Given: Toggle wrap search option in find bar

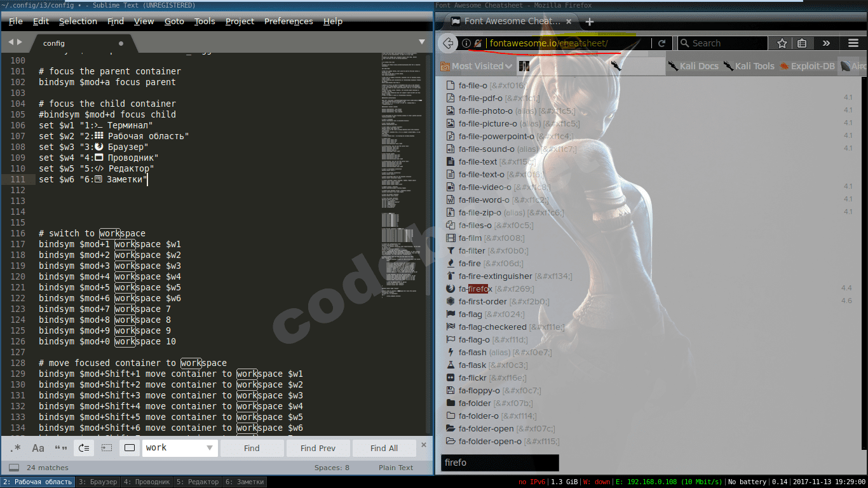Looking at the screenshot, I should (84, 448).
